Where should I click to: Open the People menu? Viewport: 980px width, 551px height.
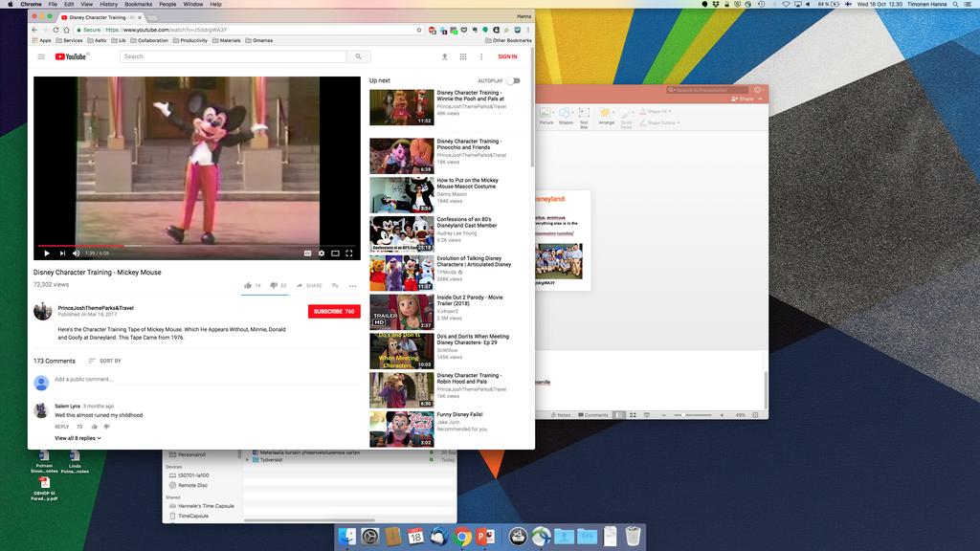pos(167,5)
